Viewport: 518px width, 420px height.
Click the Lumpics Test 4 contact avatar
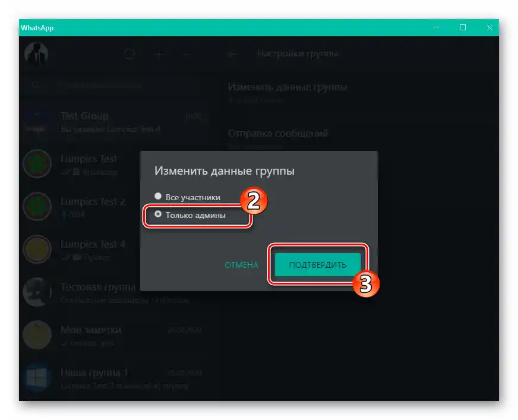pyautogui.click(x=37, y=249)
